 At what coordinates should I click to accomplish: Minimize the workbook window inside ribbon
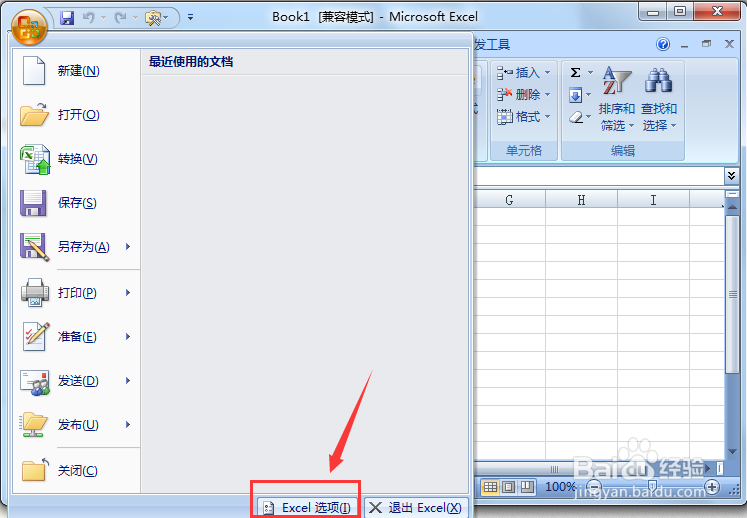click(x=685, y=45)
